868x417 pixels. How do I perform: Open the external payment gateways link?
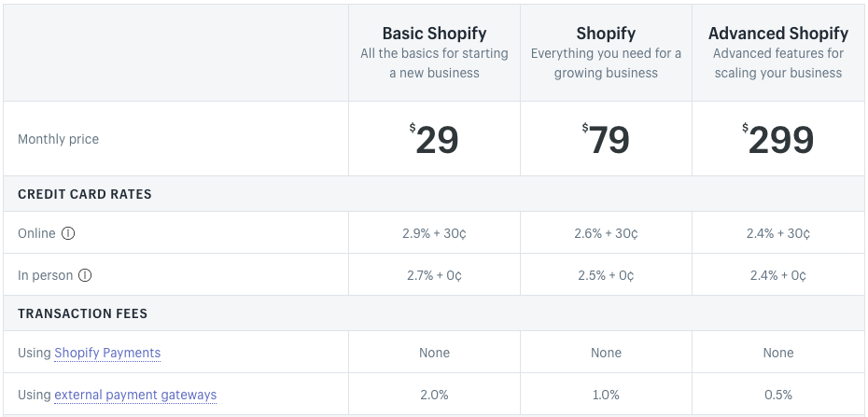tap(135, 395)
